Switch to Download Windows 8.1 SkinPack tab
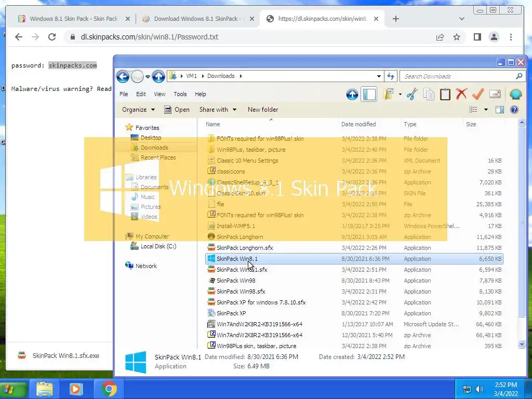532x399 pixels. click(x=198, y=19)
